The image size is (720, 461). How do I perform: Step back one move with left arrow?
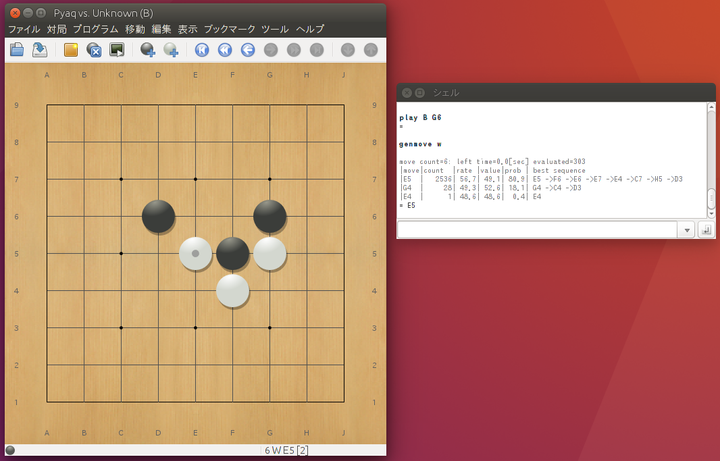(247, 49)
